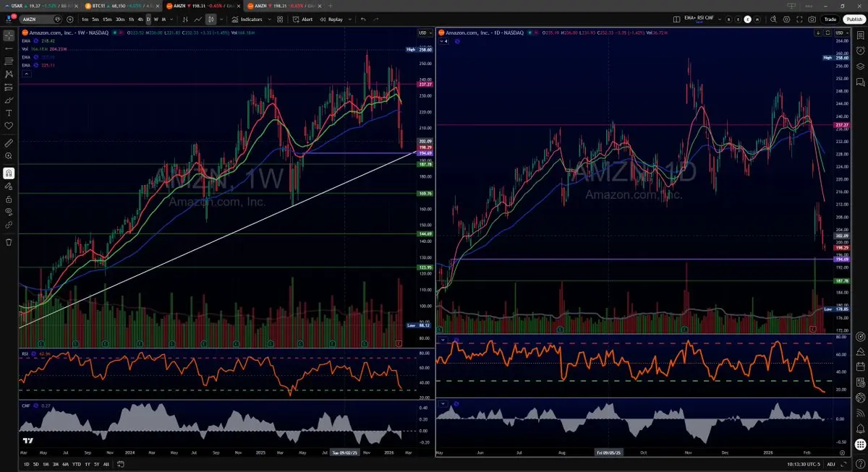Close the BTC11 tab
The image size is (868, 472).
coord(158,6)
